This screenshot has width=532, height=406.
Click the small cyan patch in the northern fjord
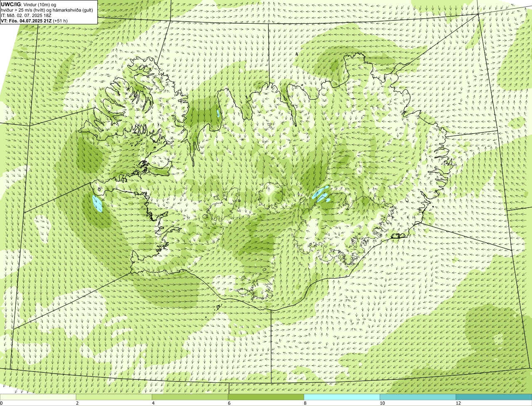[x=218, y=113]
